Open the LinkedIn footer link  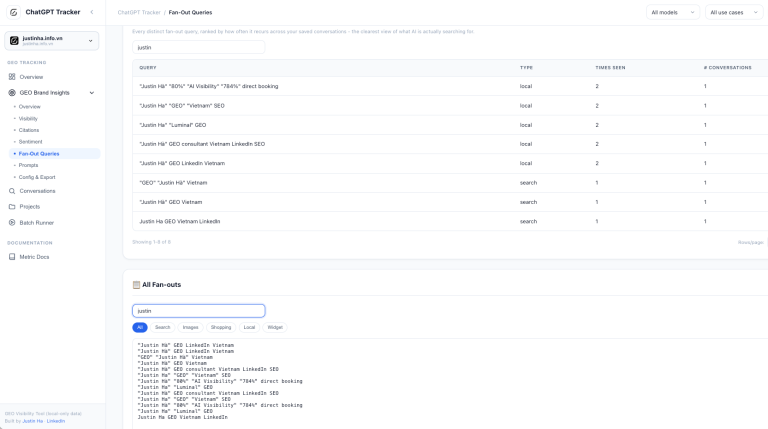tap(56, 421)
